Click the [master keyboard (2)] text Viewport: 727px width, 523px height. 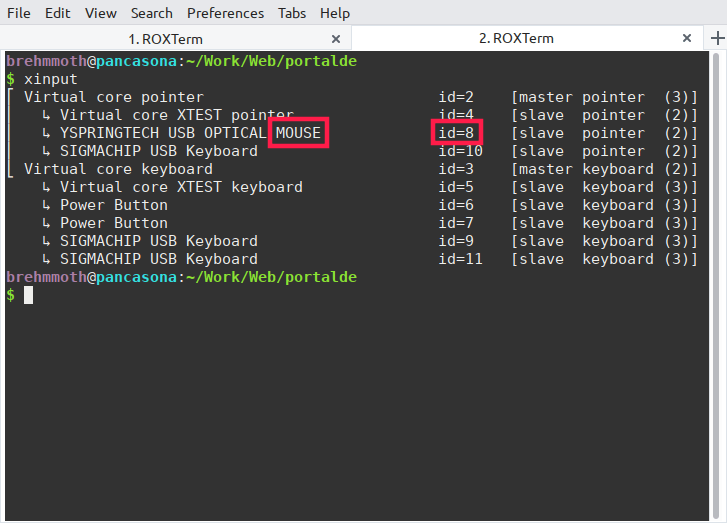click(x=604, y=169)
